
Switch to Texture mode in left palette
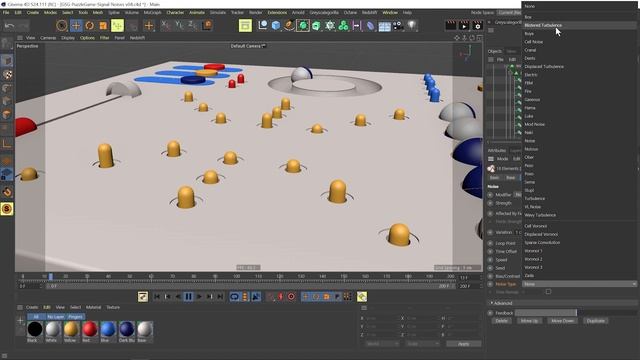coord(7,75)
